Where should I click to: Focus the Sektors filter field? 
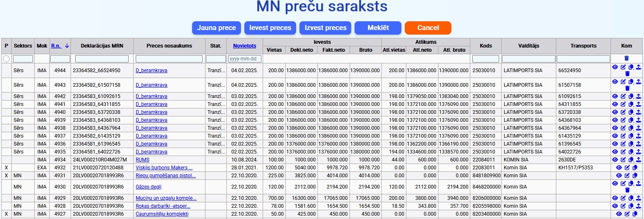click(23, 59)
